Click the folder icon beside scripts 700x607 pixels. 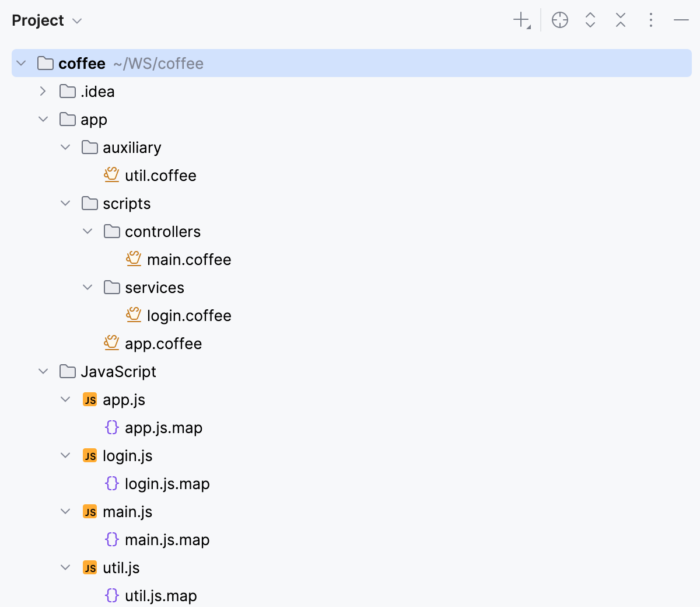coord(90,203)
